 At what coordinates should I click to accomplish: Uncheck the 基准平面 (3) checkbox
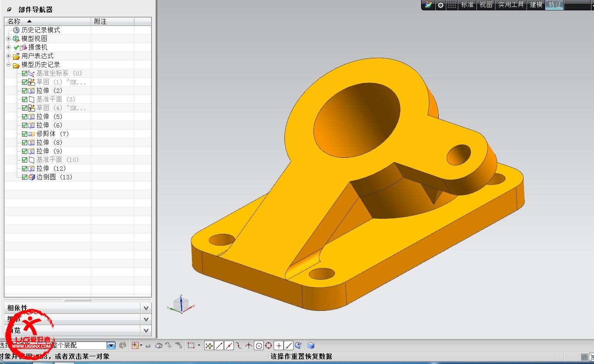point(25,99)
